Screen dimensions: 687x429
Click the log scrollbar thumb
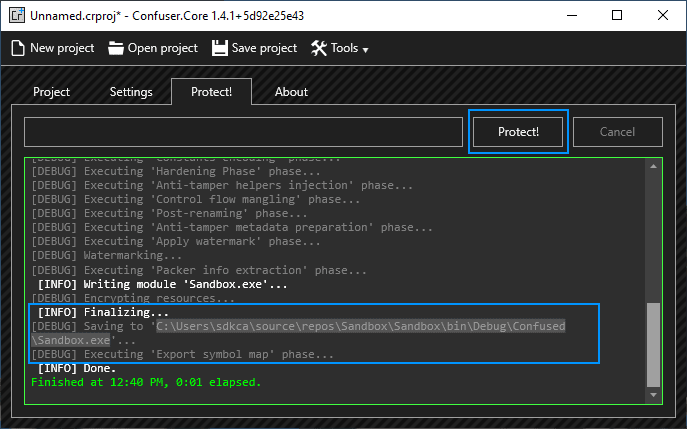click(653, 344)
